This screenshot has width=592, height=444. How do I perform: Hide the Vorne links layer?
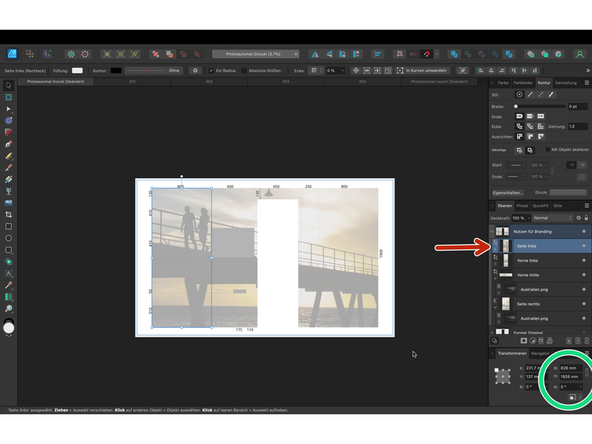tap(584, 260)
